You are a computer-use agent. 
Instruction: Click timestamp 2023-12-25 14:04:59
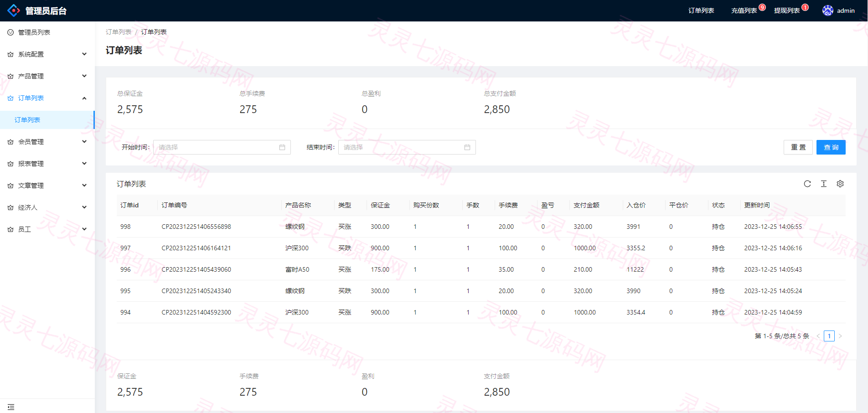coord(773,312)
